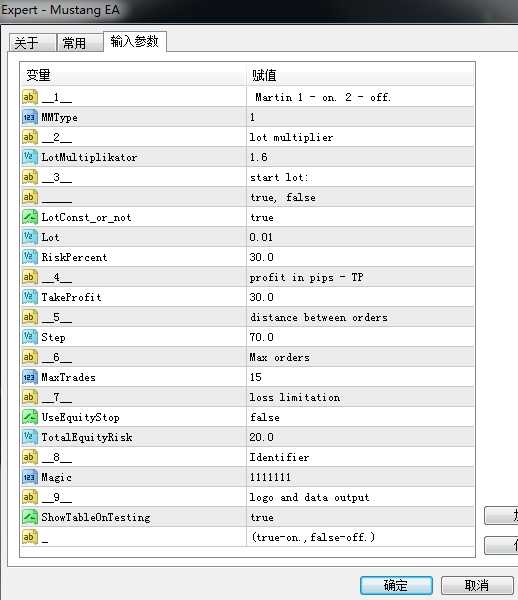518x600 pixels.
Task: Change the ShowTableOnTesting true value
Action: [x=360, y=517]
